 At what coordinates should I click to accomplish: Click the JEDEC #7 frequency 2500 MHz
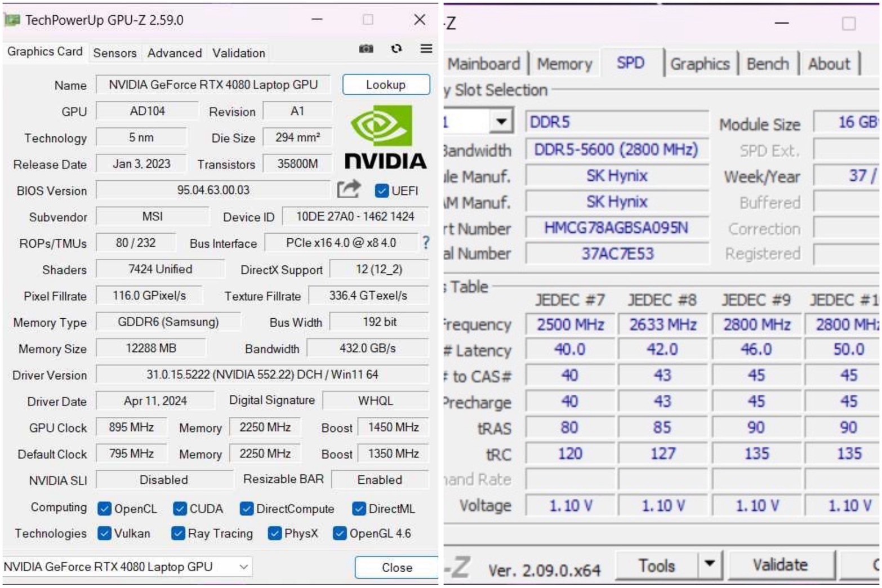click(570, 324)
